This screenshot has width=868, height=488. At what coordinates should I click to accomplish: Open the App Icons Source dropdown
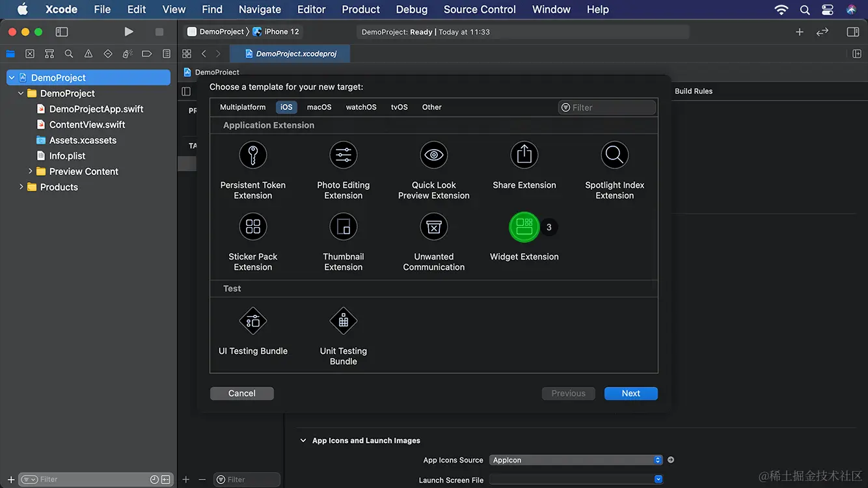point(576,460)
